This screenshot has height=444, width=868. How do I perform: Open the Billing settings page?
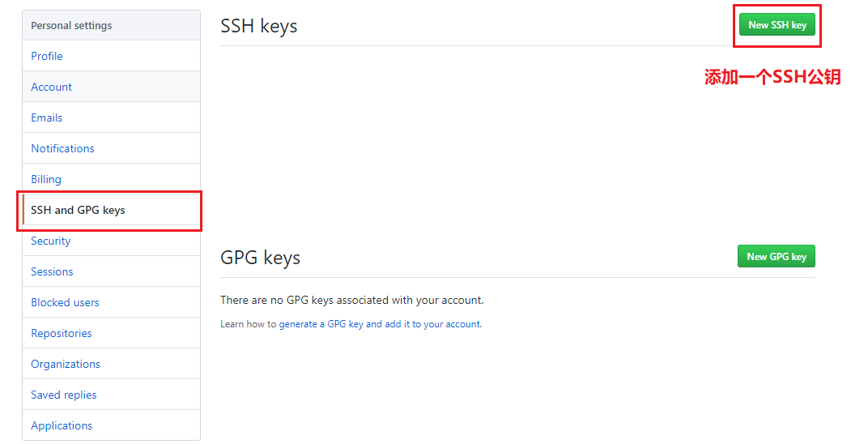(46, 179)
